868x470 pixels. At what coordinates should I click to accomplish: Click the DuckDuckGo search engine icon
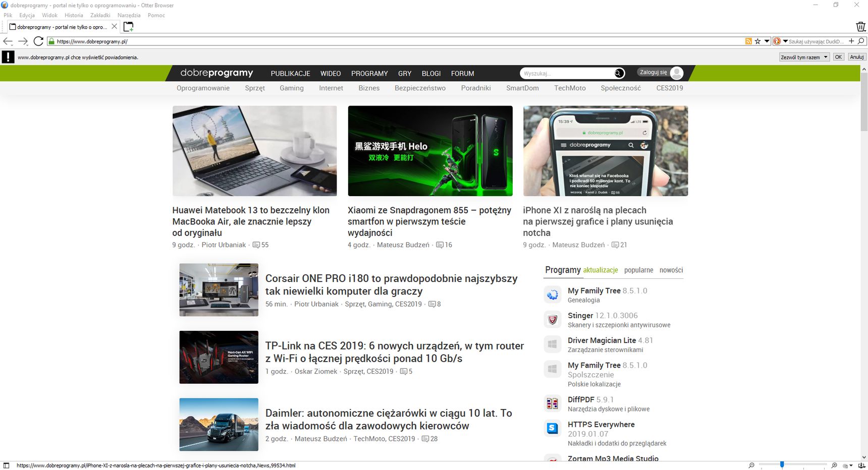(777, 41)
